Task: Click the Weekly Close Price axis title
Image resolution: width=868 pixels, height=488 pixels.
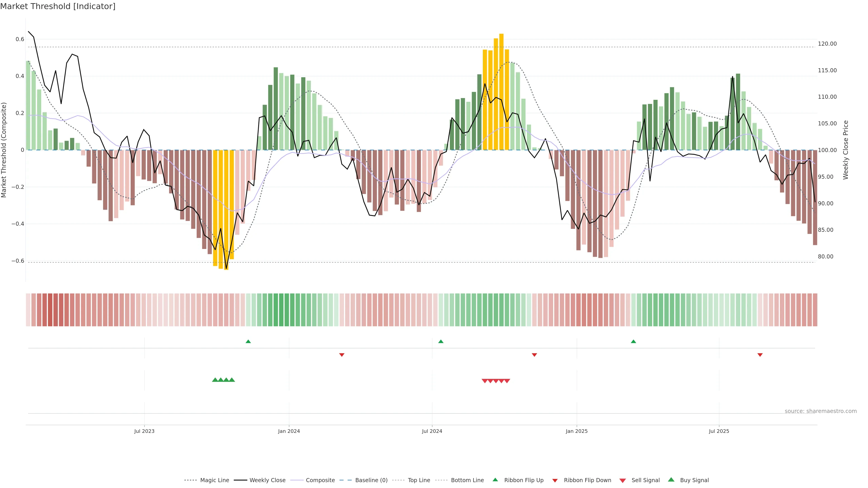Action: click(845, 150)
